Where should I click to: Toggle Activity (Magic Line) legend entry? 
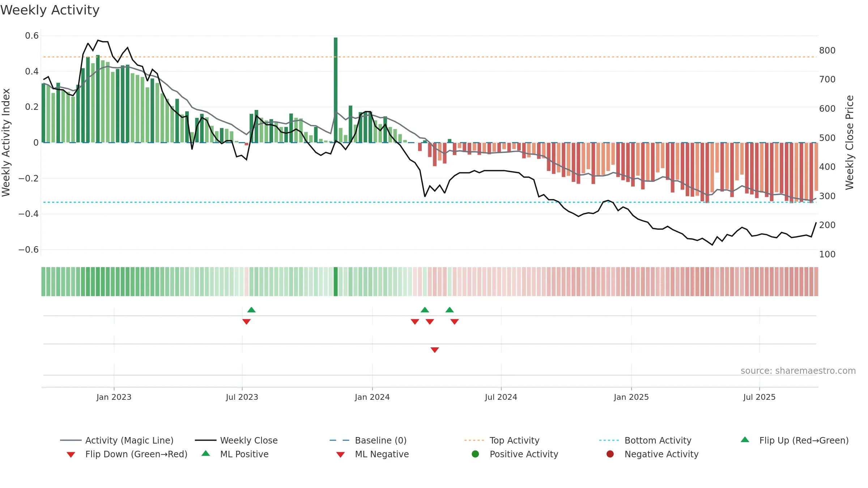click(x=117, y=440)
